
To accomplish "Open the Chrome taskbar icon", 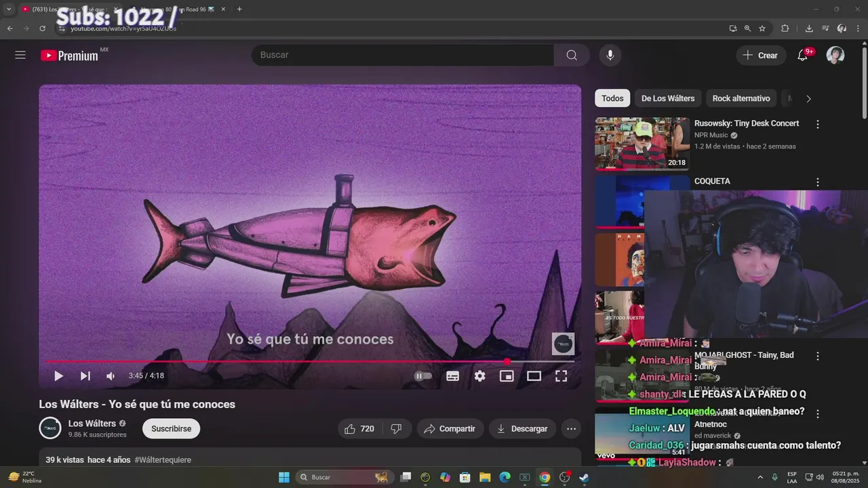I will click(x=545, y=477).
